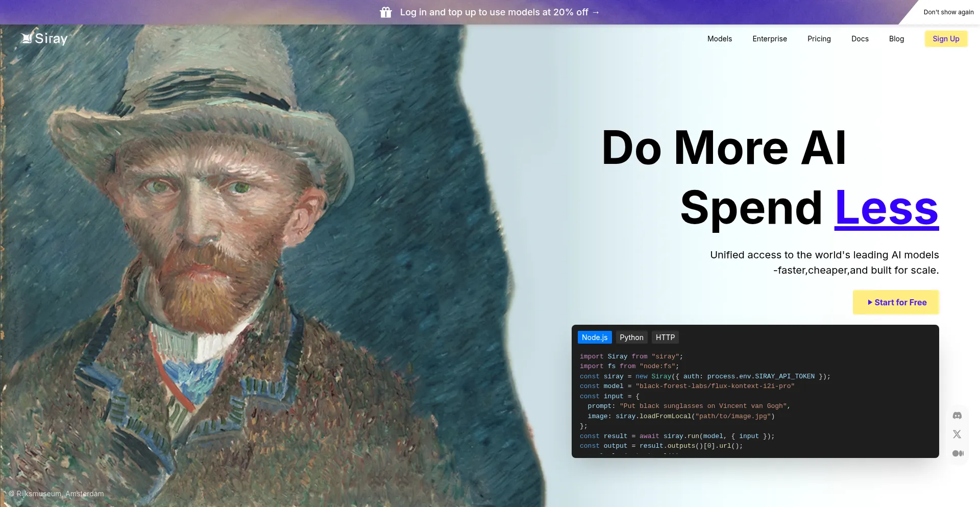Click the code line importing fs from "node:fs"

[x=629, y=366]
